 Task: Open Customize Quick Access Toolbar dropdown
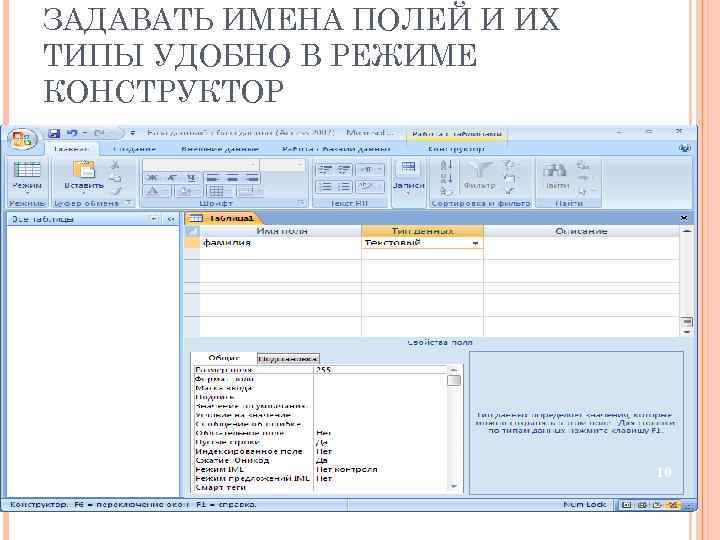coord(132,133)
